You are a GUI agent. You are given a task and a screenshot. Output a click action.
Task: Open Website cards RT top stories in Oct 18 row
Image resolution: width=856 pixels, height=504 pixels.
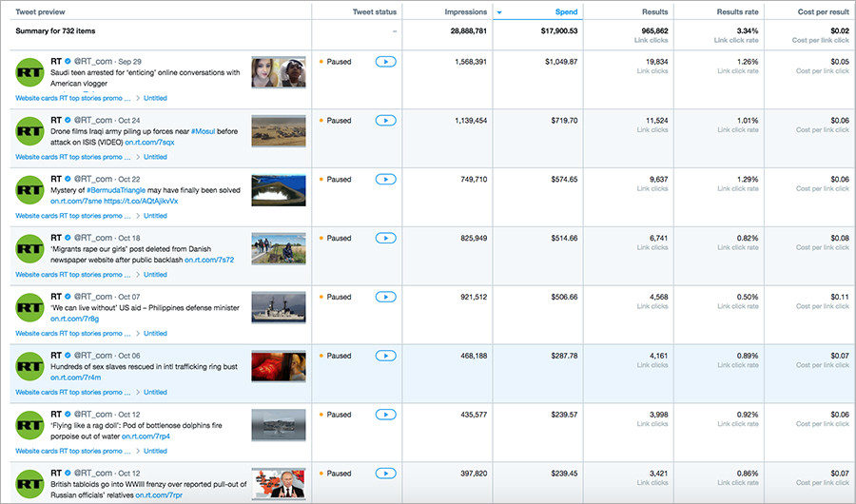pyautogui.click(x=73, y=275)
